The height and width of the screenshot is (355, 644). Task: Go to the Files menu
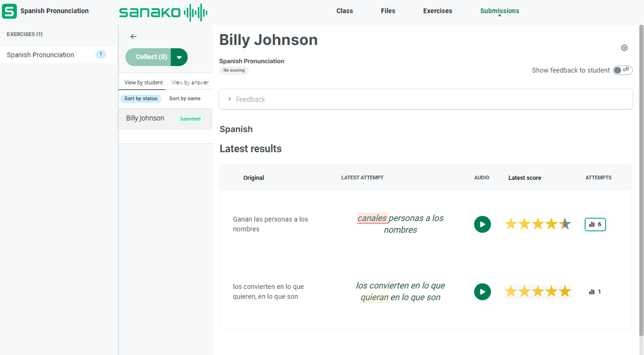[388, 11]
